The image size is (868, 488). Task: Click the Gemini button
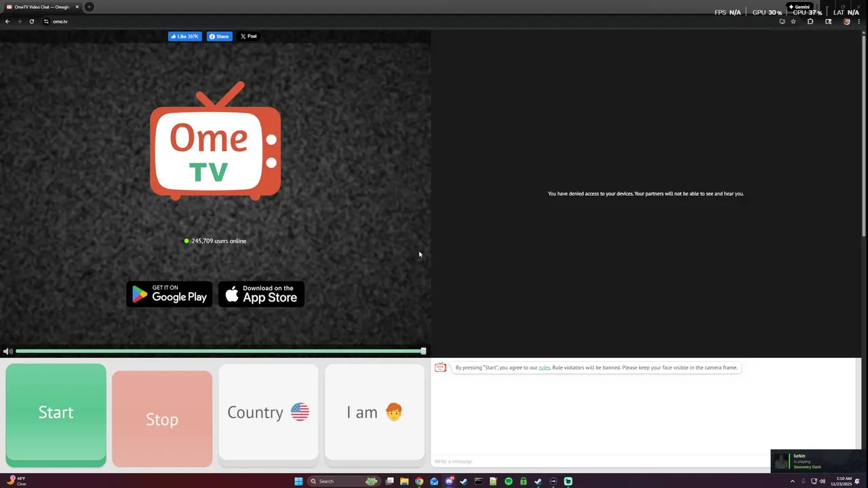click(x=799, y=7)
